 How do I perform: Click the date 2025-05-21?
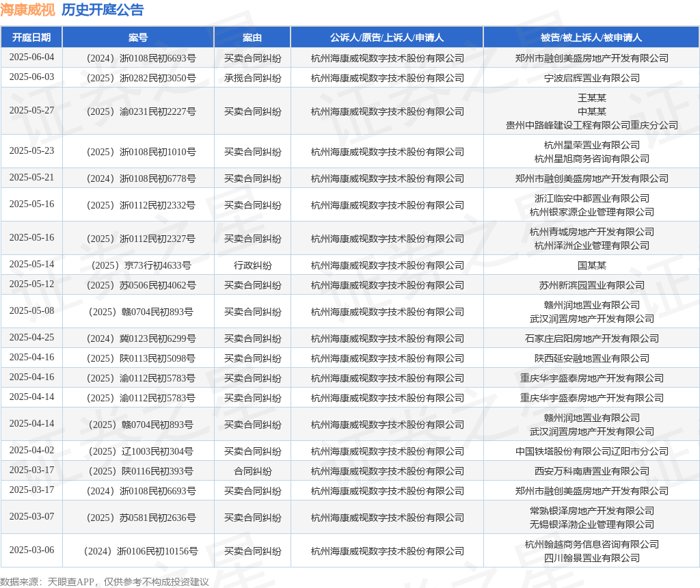(31, 177)
